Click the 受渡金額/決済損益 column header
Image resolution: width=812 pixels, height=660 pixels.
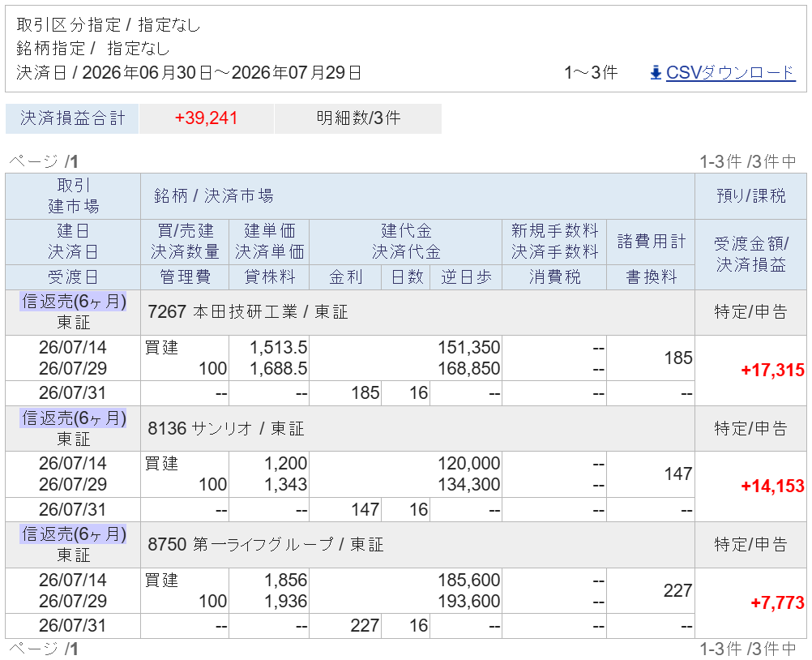click(751, 254)
